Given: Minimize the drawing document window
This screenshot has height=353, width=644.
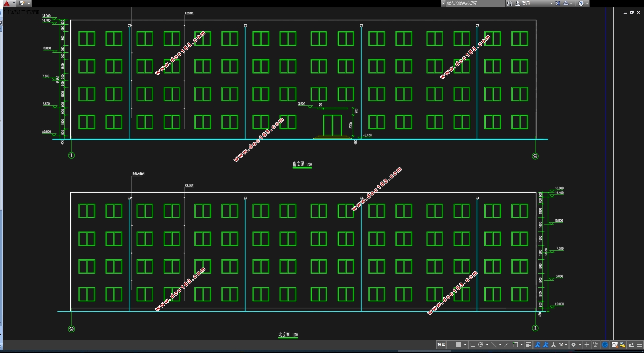Looking at the screenshot, I should click(x=625, y=13).
